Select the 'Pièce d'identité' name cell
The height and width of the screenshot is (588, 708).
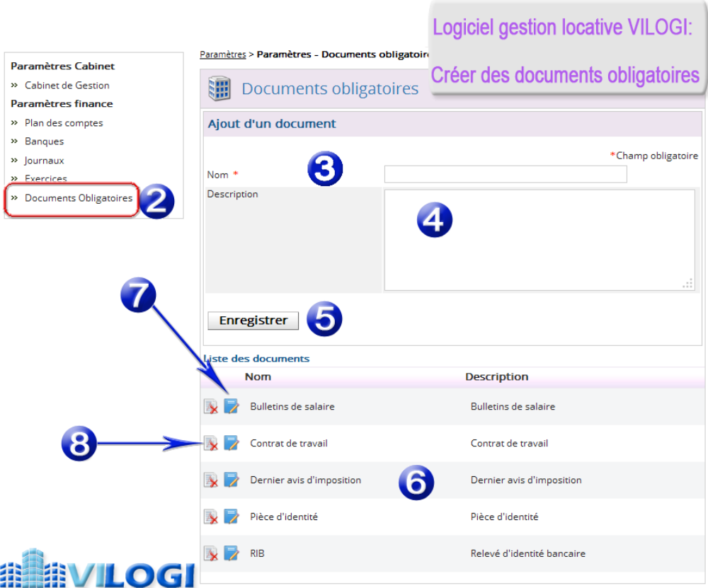tap(284, 517)
